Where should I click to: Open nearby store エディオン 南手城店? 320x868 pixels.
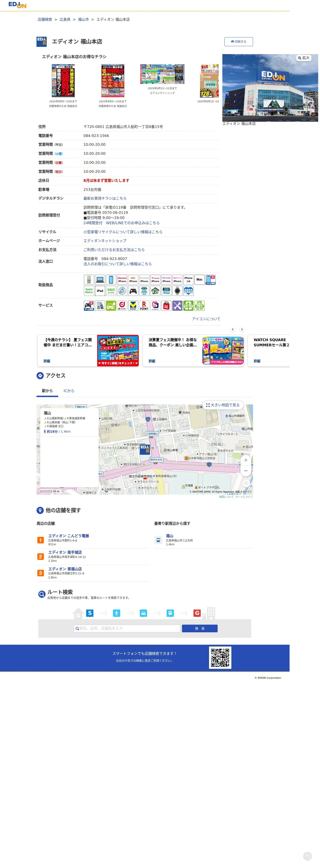[65, 552]
